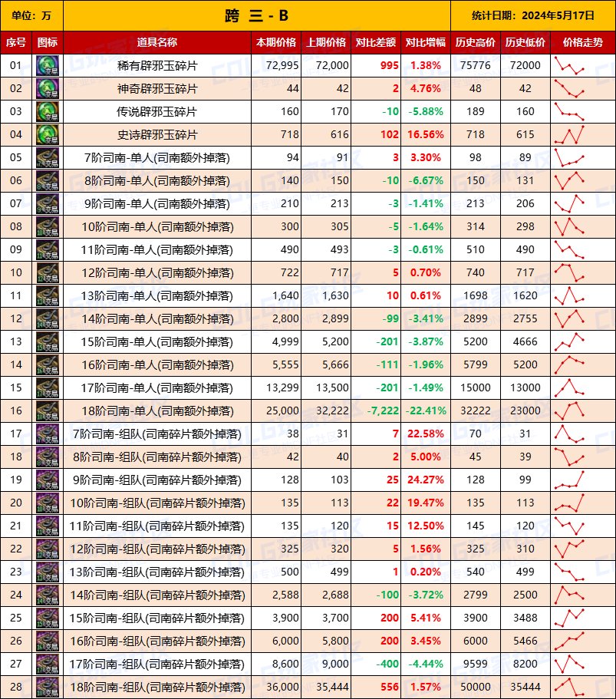Click the price trend chart for row 01
Screen dimensions: 616x699
pyautogui.click(x=569, y=65)
